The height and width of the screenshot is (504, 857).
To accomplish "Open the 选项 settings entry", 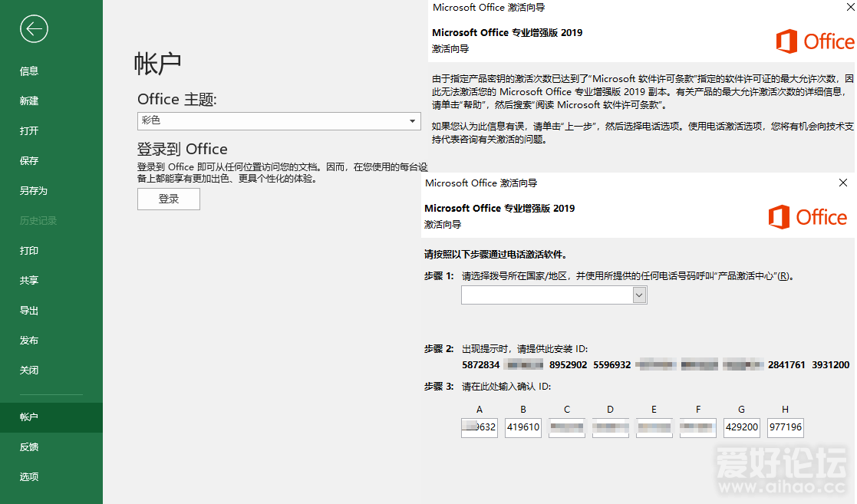I will tap(29, 477).
